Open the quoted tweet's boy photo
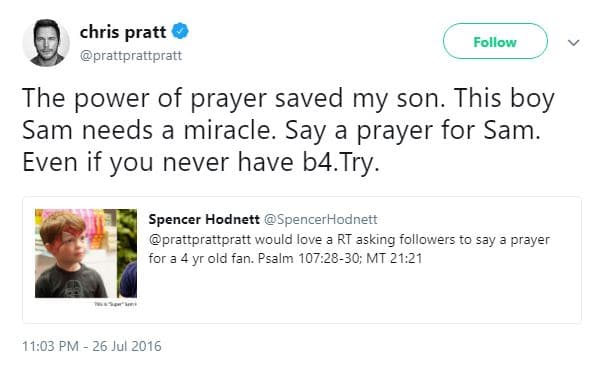The image size is (601, 365). click(x=86, y=253)
